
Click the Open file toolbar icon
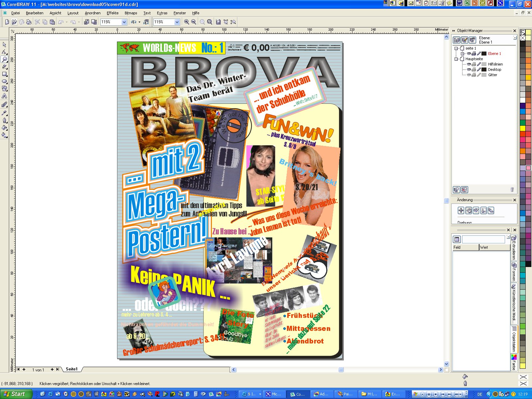click(x=14, y=22)
